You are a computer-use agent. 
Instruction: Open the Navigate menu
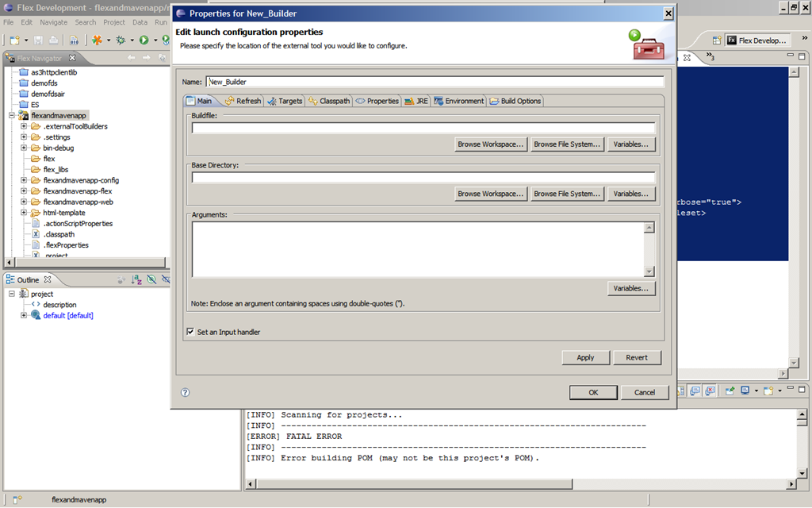pos(54,22)
